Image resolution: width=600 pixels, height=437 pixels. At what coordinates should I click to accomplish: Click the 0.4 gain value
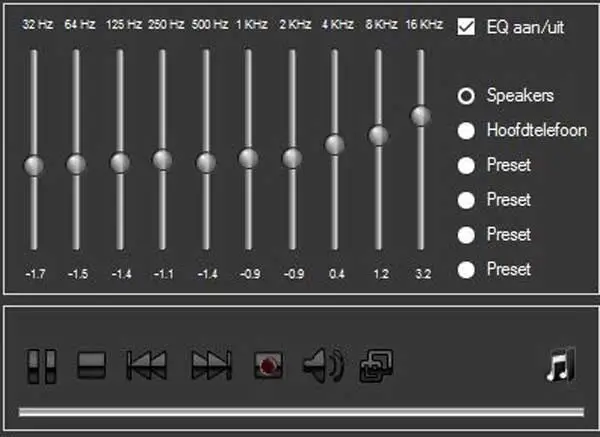point(337,274)
